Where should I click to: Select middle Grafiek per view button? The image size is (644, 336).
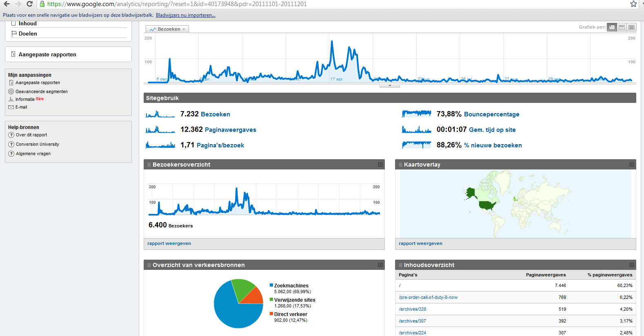[x=622, y=27]
